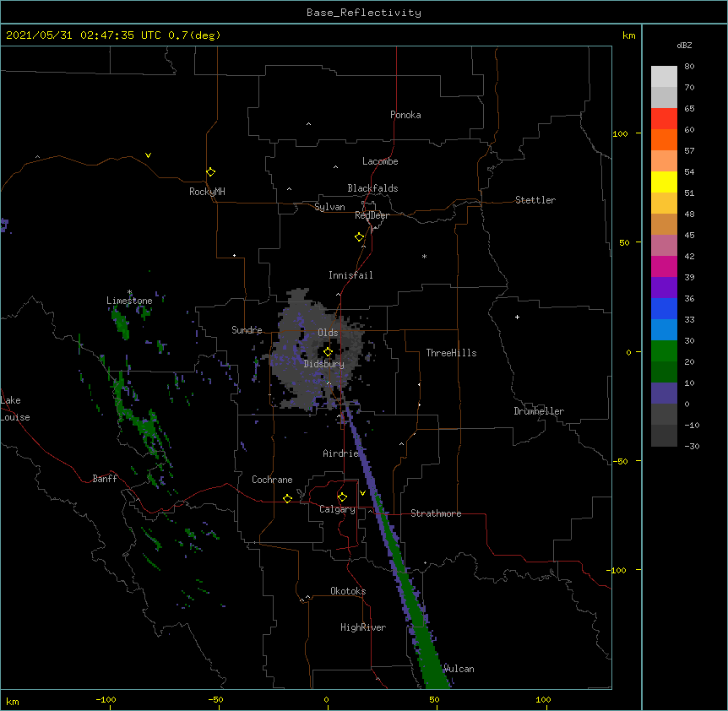Click the Airdrie city label
The width and height of the screenshot is (728, 711).
click(x=340, y=453)
